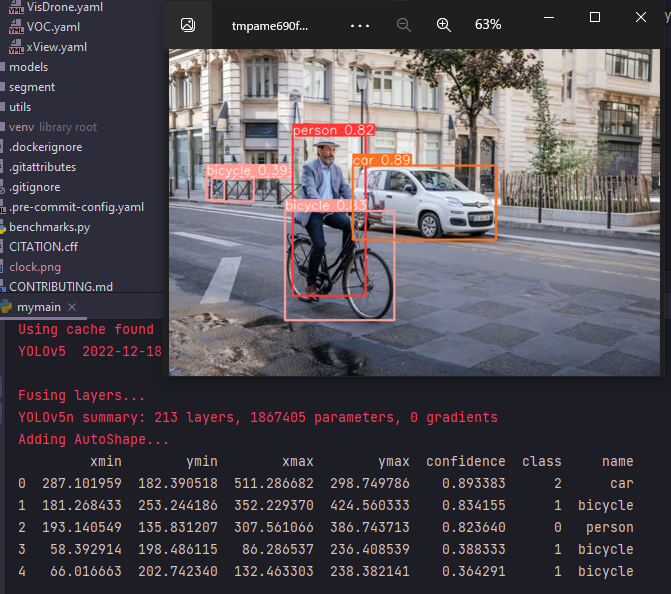Select .pre-commit-config.yaml file

click(x=77, y=207)
